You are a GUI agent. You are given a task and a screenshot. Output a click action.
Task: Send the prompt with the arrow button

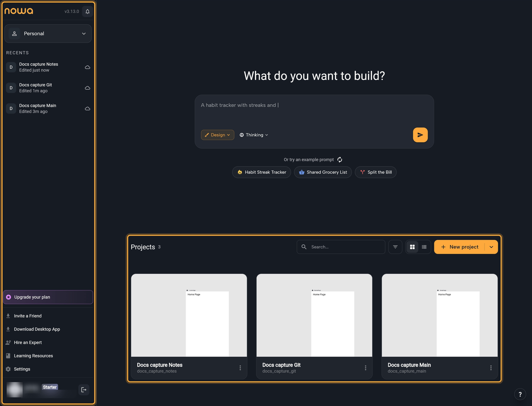click(x=420, y=135)
